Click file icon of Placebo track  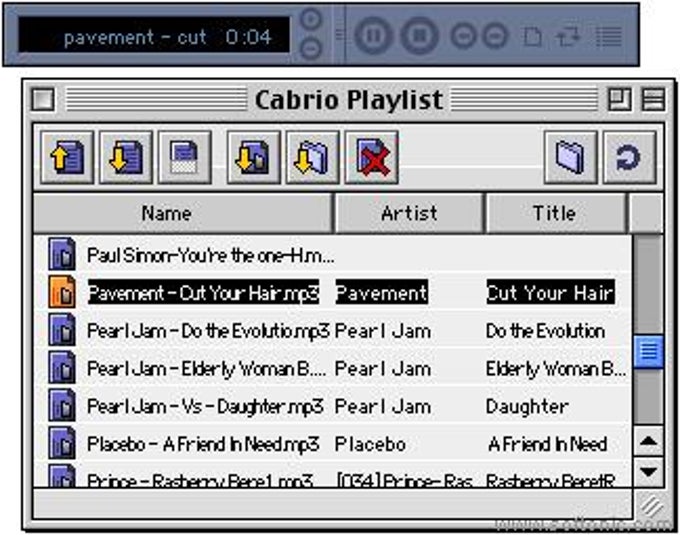[62, 443]
